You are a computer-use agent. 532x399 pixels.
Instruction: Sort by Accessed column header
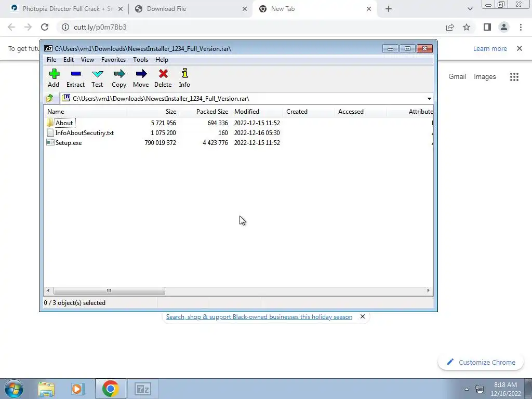[361, 112]
